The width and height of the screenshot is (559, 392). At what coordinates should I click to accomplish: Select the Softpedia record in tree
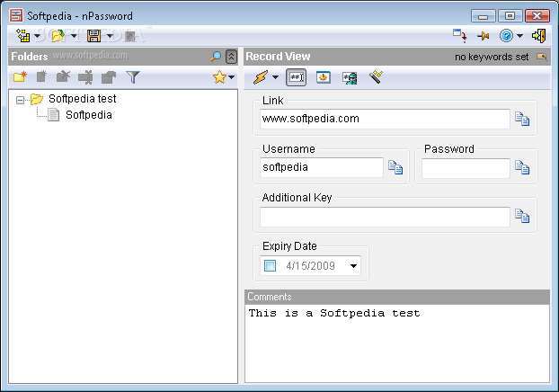coord(89,115)
